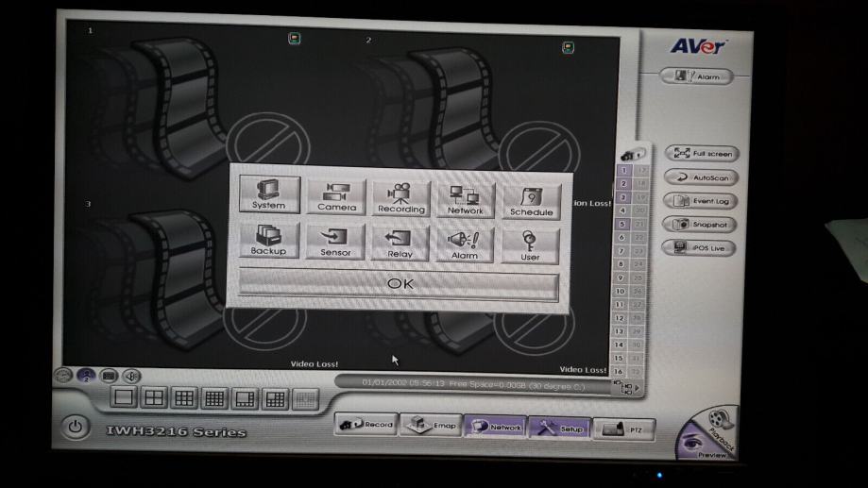Switch to Playback mode

719,424
